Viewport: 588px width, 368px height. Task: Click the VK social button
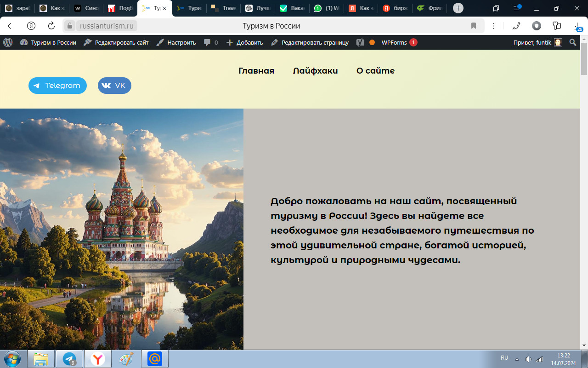[x=114, y=86]
